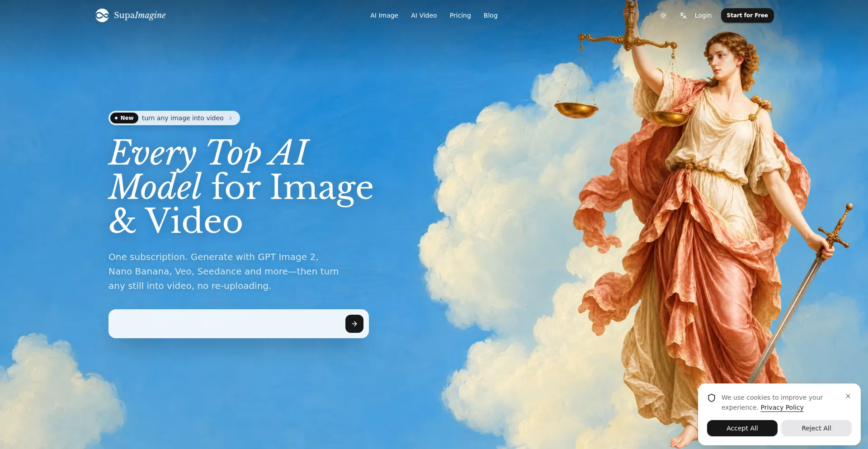868x449 pixels.
Task: Click the shield icon in cookie notice
Action: click(x=712, y=398)
